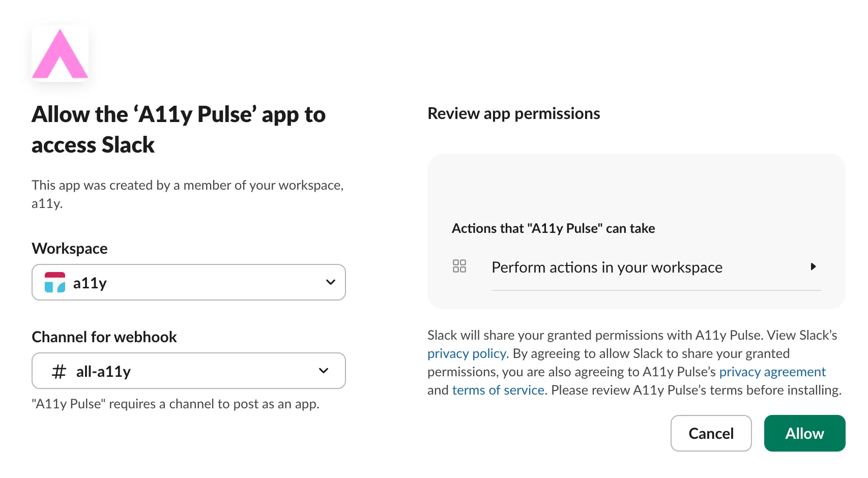Click Actions that A11y Pulse can take
This screenshot has width=868, height=478.
pyautogui.click(x=553, y=228)
